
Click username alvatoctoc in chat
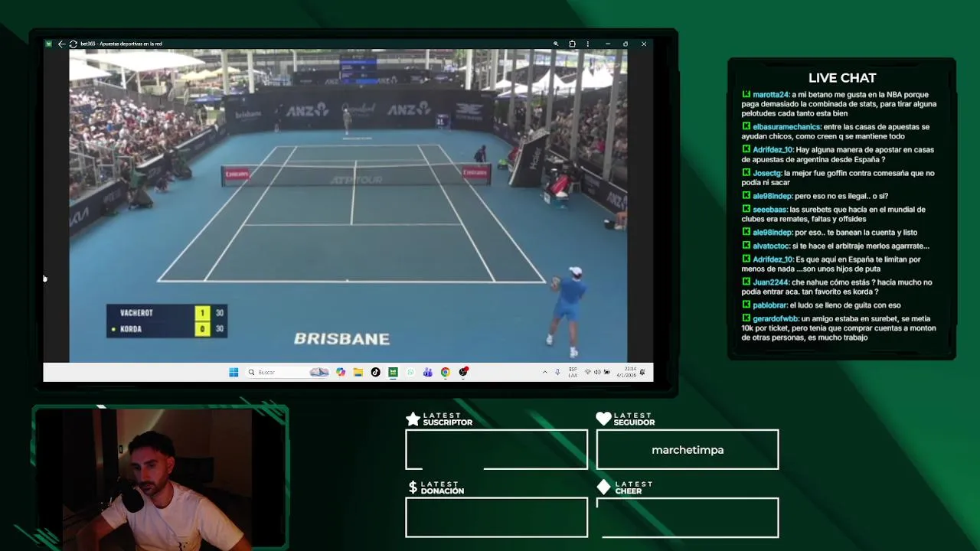770,246
